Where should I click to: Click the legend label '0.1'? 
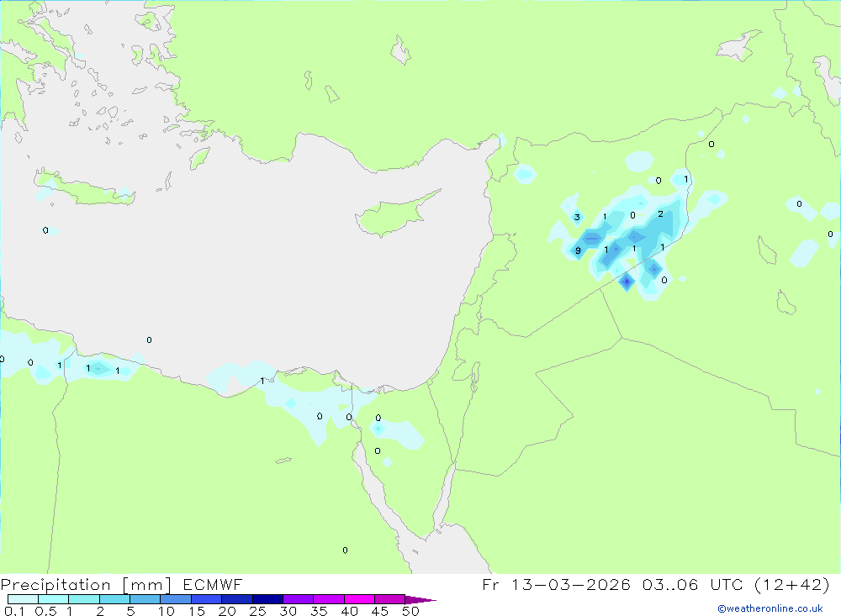(x=14, y=611)
